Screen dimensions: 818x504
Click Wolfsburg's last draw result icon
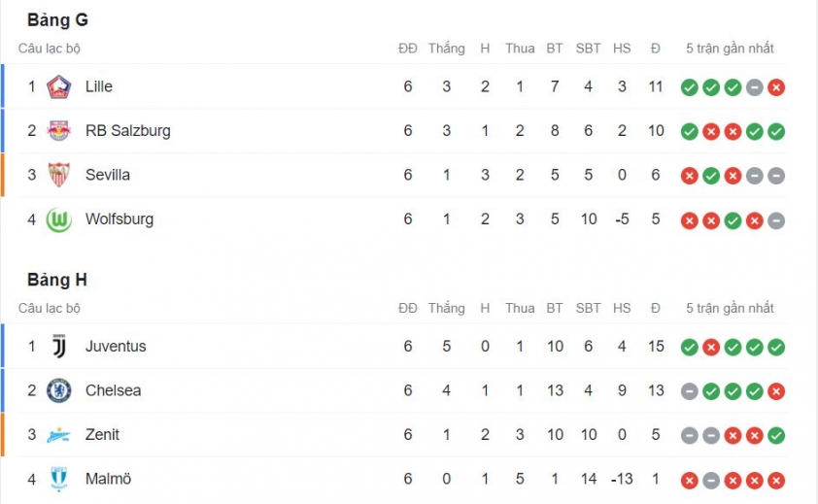pyautogui.click(x=776, y=220)
